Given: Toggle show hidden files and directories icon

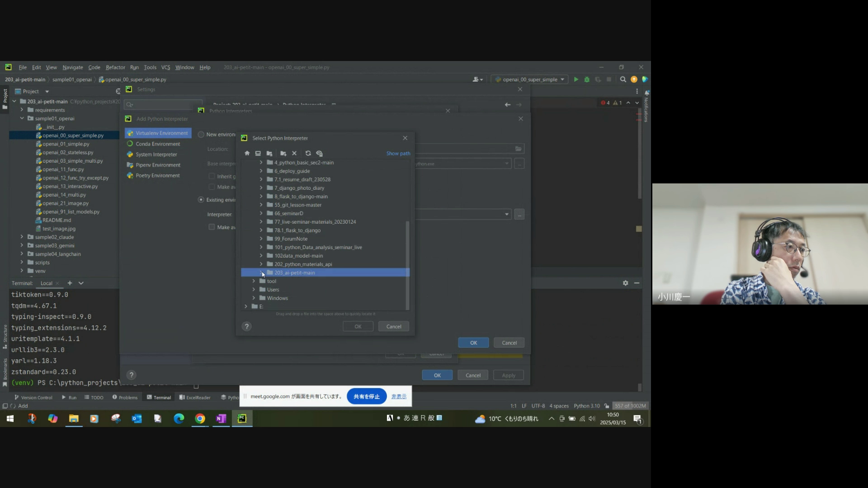Looking at the screenshot, I should pos(319,154).
